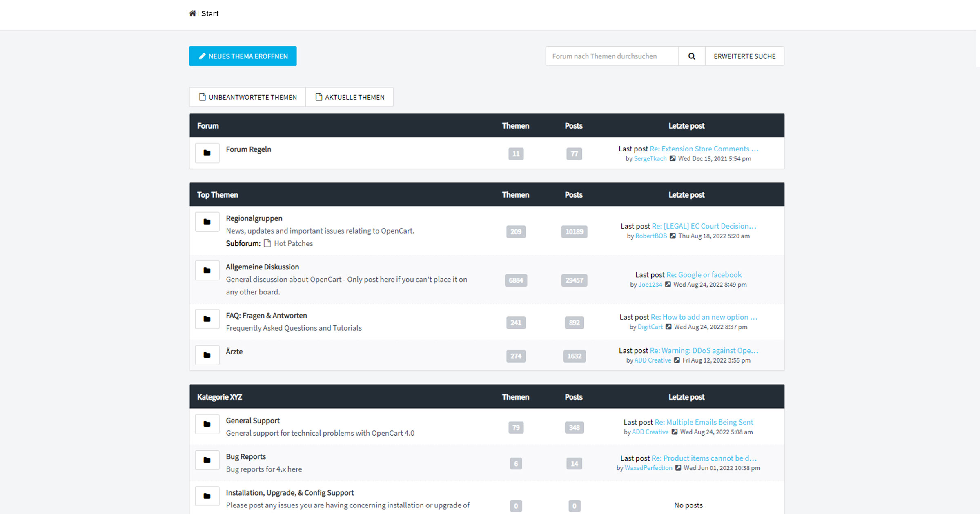Go to Installation, Upgrade, & Config Support

coord(290,493)
